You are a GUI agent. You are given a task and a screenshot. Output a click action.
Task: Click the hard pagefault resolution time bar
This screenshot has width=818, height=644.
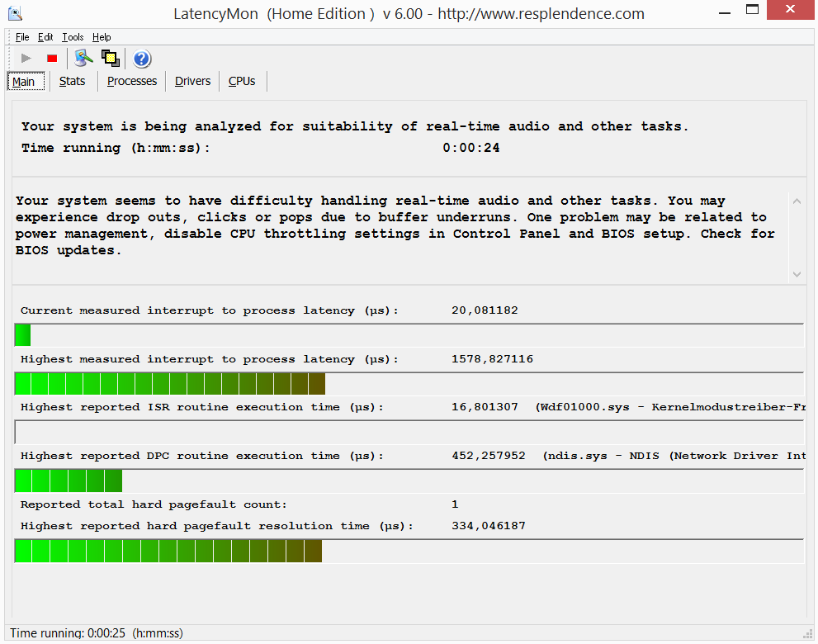point(409,551)
